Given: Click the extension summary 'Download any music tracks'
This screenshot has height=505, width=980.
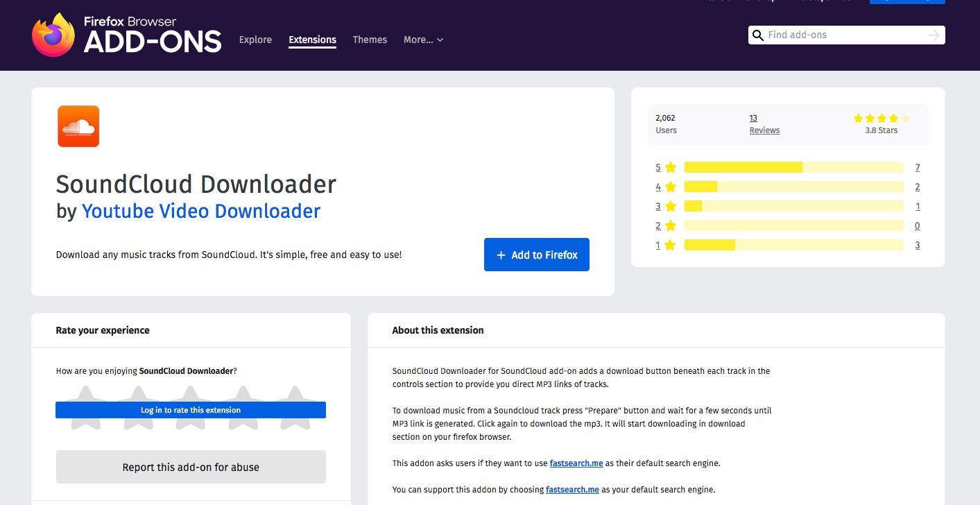Looking at the screenshot, I should pyautogui.click(x=229, y=255).
